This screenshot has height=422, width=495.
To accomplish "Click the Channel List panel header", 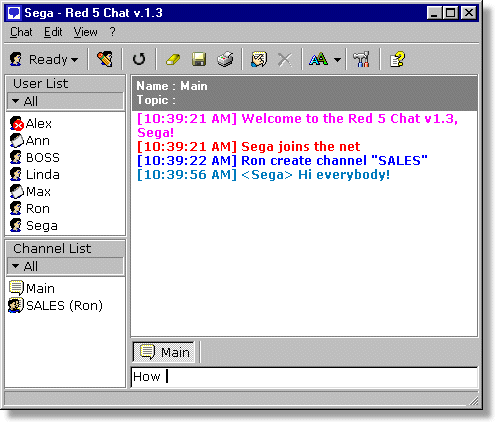I will tap(65, 248).
